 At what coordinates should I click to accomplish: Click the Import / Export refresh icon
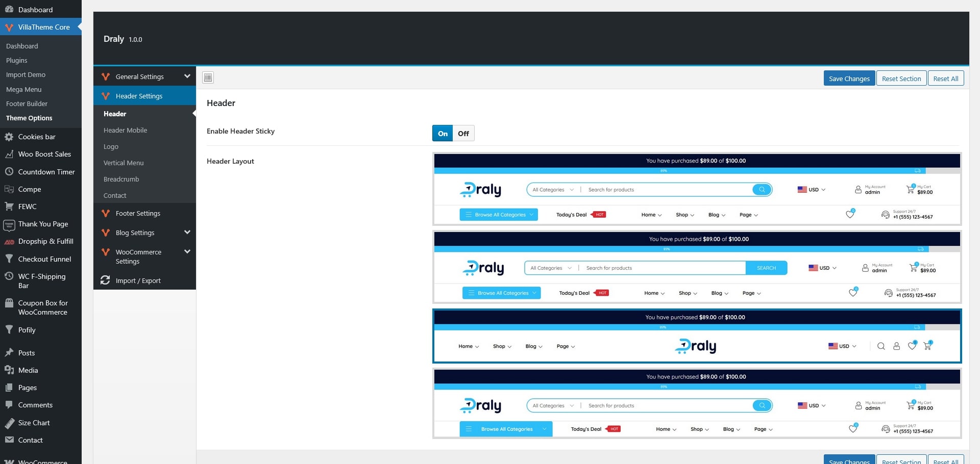click(x=105, y=280)
